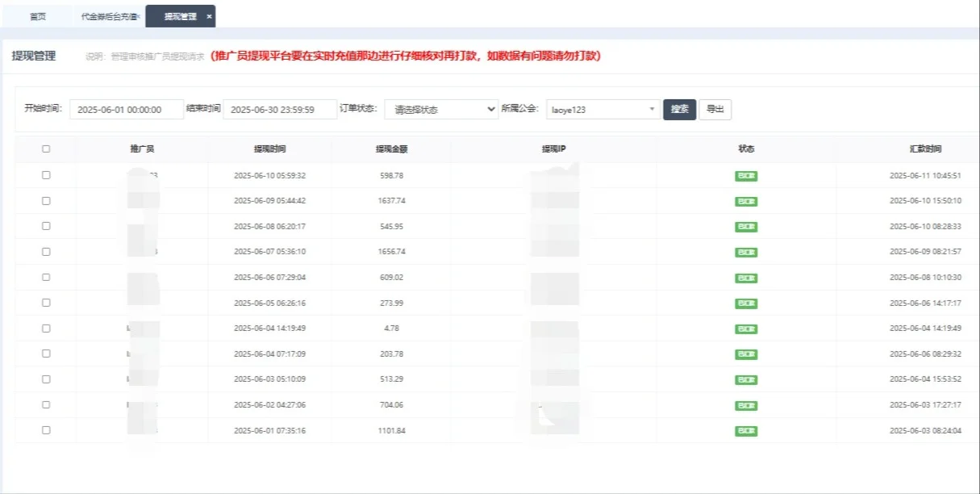Click the 搜索 search button

[x=679, y=108]
